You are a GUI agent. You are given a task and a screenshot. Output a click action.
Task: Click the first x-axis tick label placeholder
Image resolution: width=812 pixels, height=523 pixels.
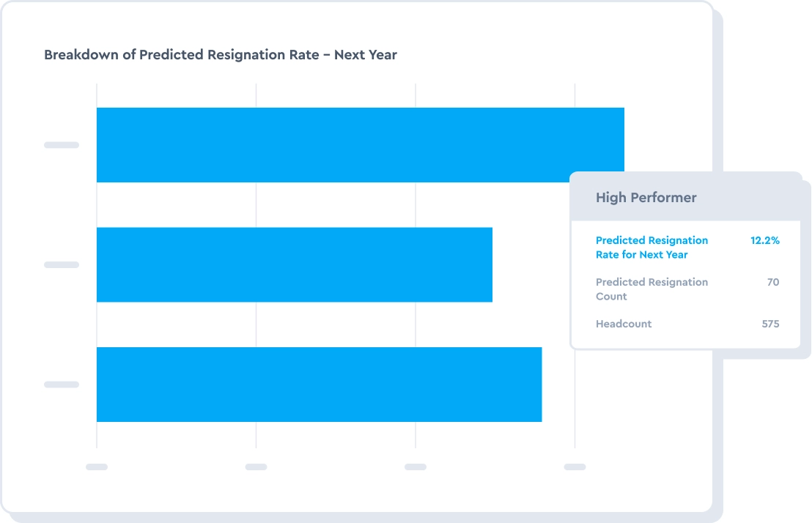coord(97,467)
